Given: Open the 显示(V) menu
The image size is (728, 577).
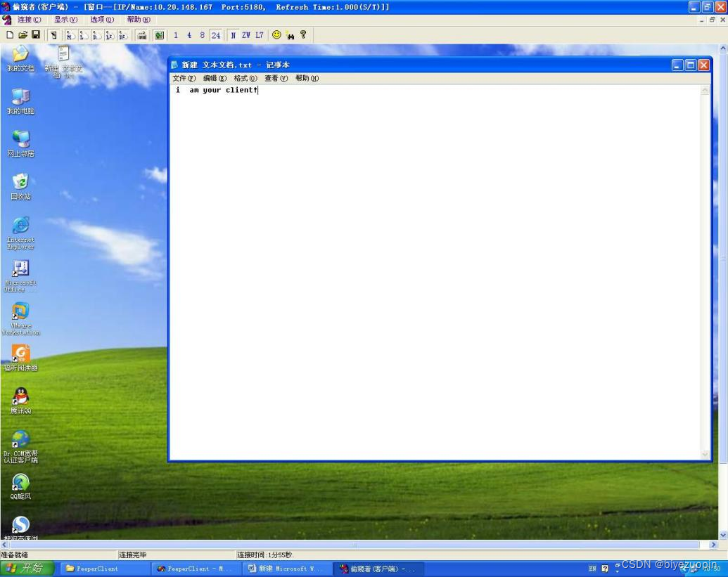Looking at the screenshot, I should coord(65,20).
